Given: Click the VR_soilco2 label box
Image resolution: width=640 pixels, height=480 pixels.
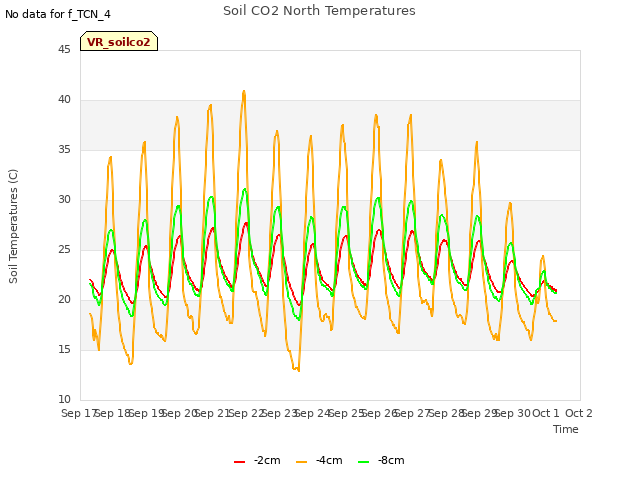Looking at the screenshot, I should pos(119,41).
